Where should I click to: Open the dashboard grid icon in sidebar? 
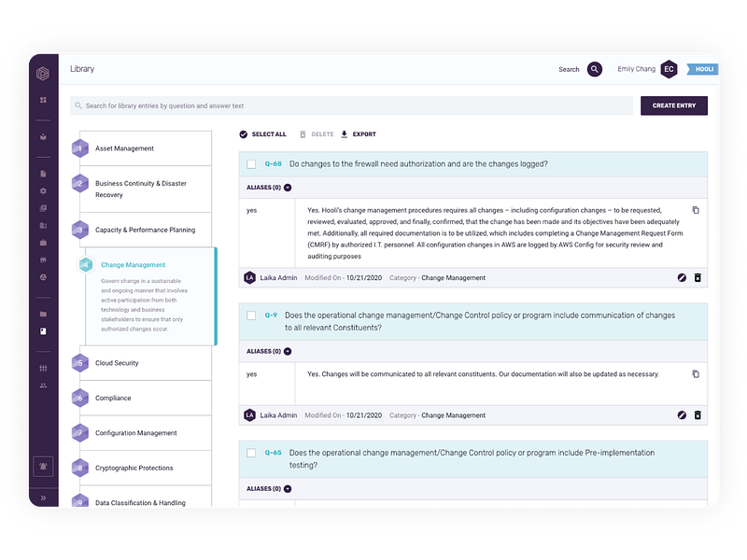[43, 100]
